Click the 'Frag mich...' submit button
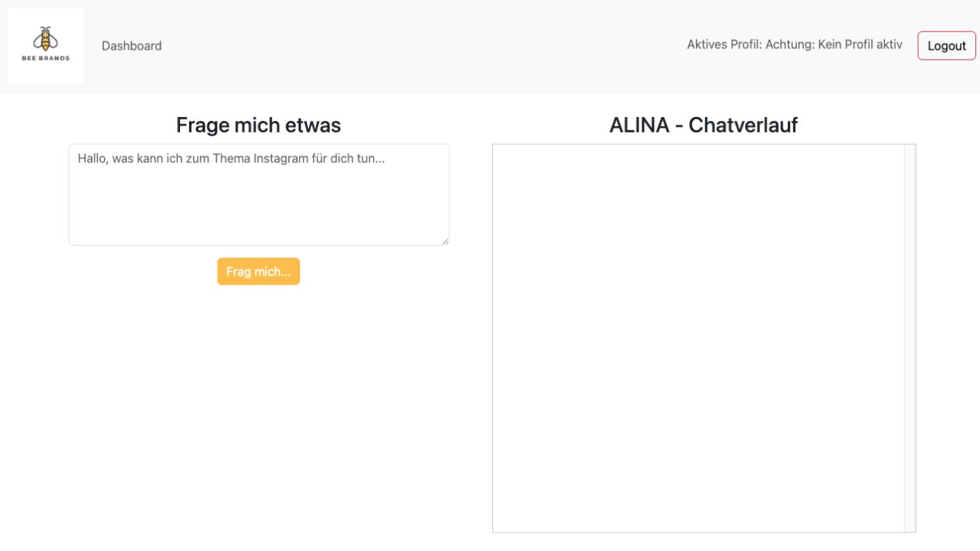The height and width of the screenshot is (551, 980). click(258, 272)
